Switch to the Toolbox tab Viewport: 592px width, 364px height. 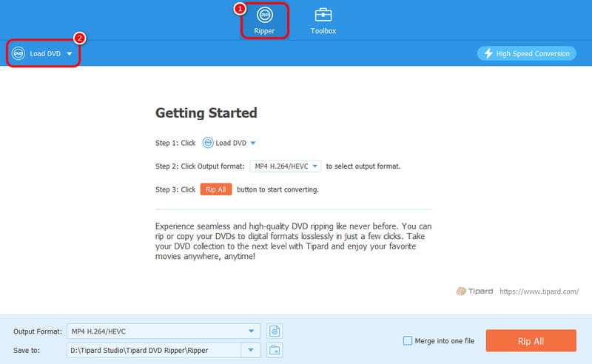(323, 21)
